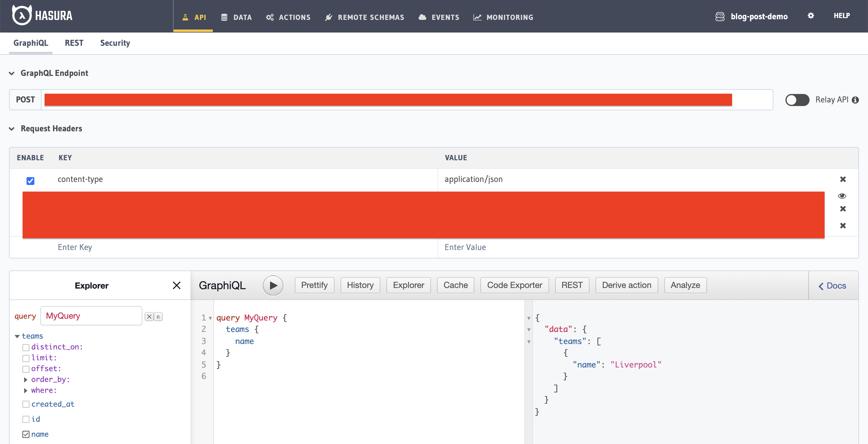868x444 pixels.
Task: Open the Security tab
Action: 115,43
